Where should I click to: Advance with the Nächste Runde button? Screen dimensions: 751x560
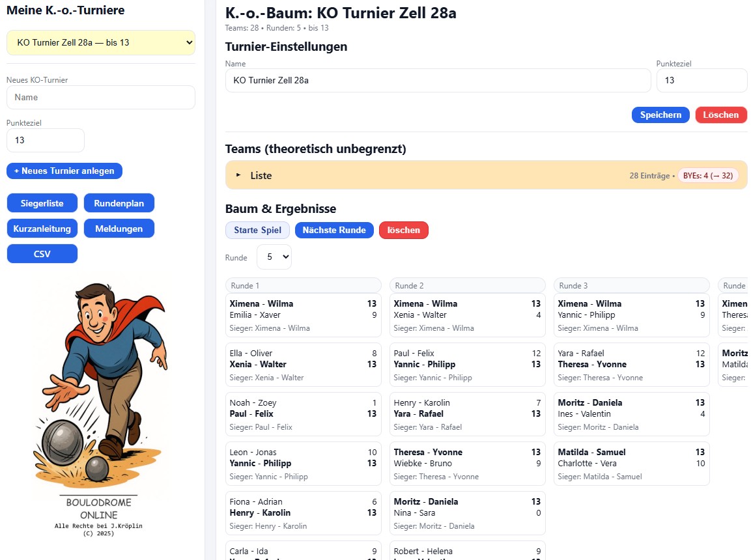tap(334, 230)
